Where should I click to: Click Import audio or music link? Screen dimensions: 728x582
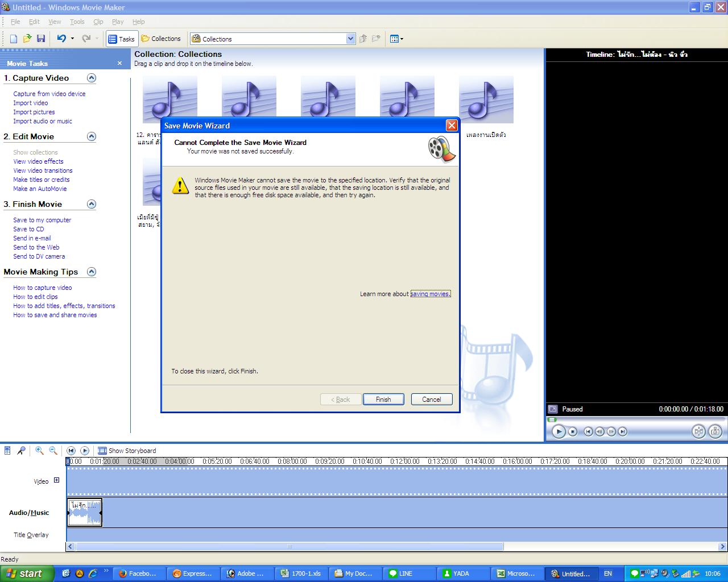[43, 121]
